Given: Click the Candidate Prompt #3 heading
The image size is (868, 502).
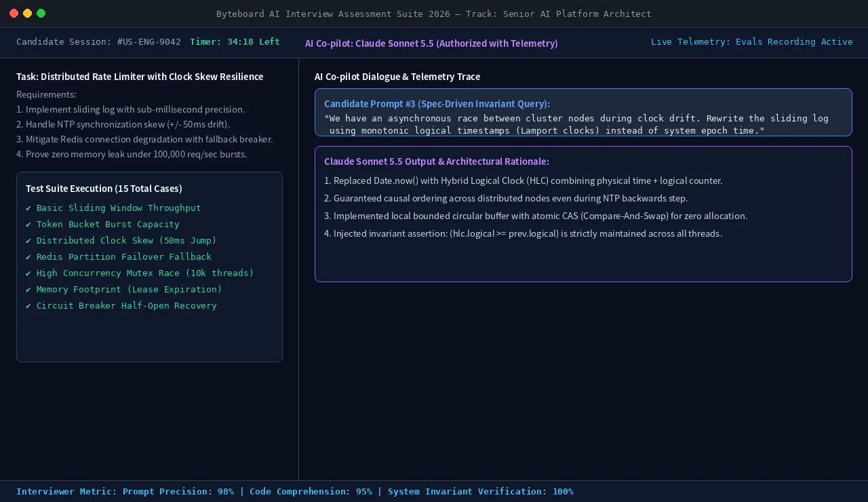Looking at the screenshot, I should (437, 104).
